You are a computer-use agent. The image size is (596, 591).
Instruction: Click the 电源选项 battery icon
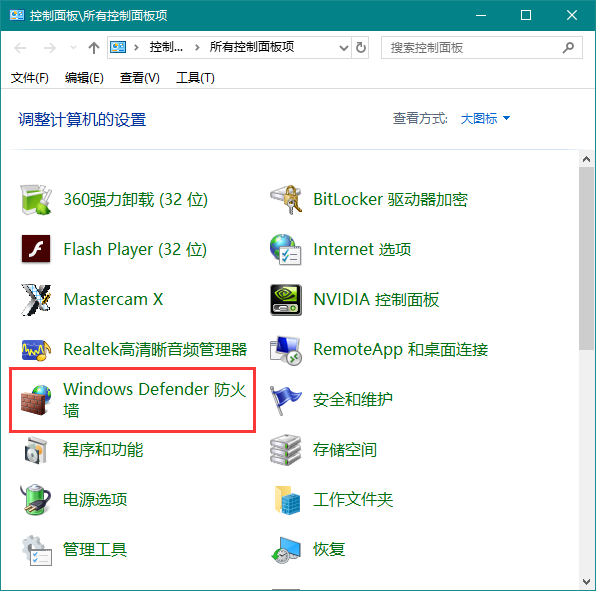tap(36, 499)
